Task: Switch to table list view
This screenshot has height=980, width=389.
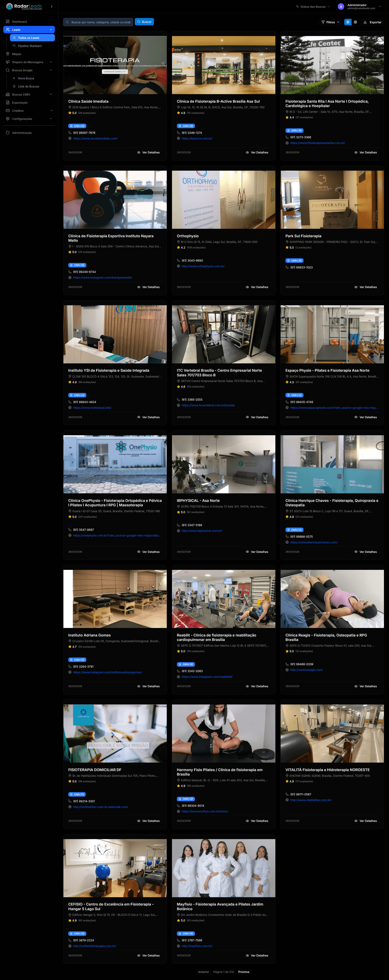Action: 355,22
